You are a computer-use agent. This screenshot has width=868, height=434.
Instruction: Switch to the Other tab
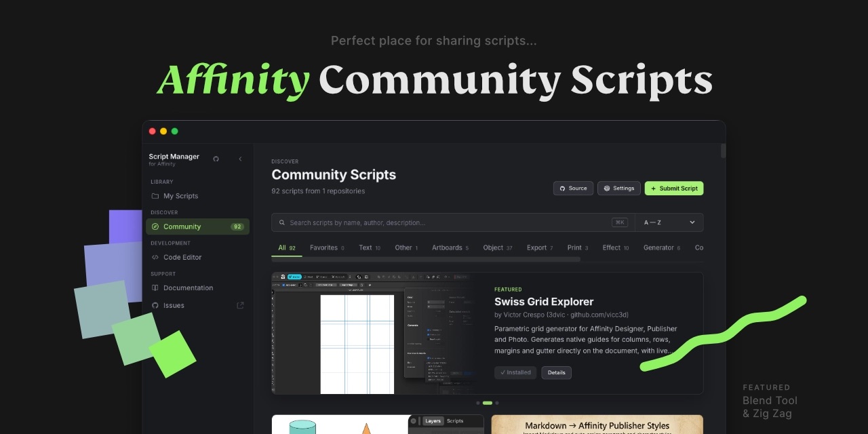coord(406,248)
